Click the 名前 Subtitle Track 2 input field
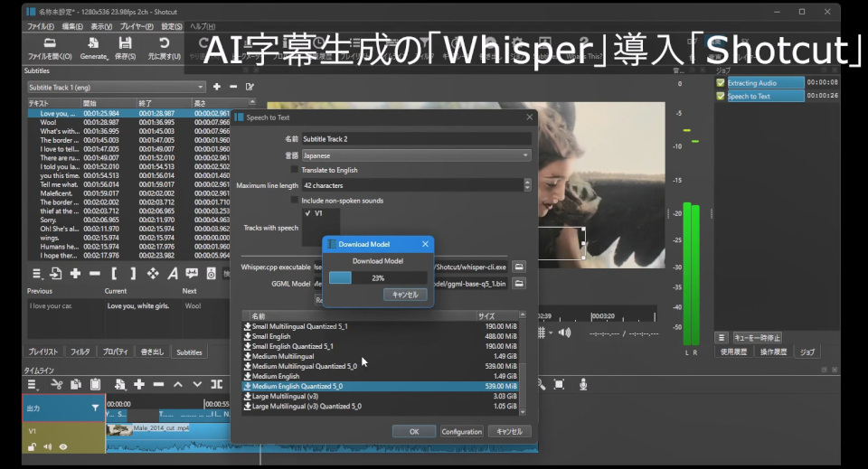Screen dimensions: 868x469 click(416, 139)
